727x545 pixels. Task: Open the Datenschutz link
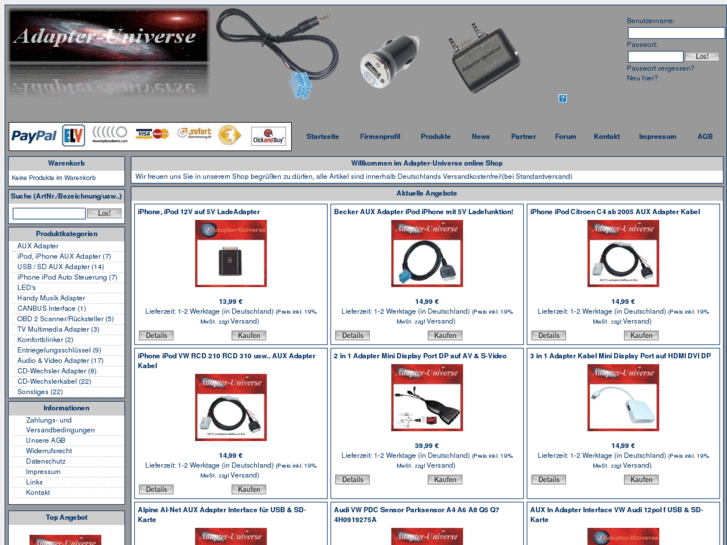tap(45, 461)
